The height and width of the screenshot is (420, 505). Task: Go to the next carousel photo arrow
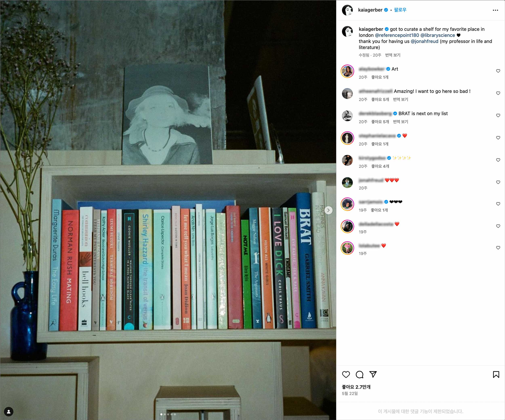point(328,210)
